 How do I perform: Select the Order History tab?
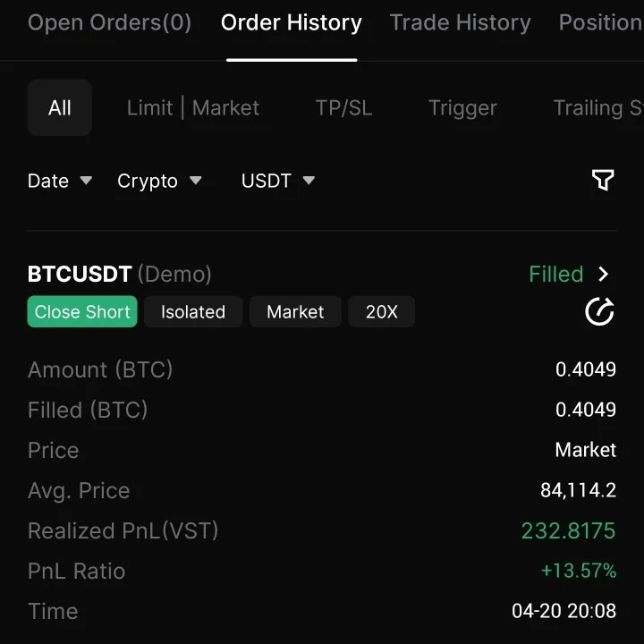tap(292, 23)
